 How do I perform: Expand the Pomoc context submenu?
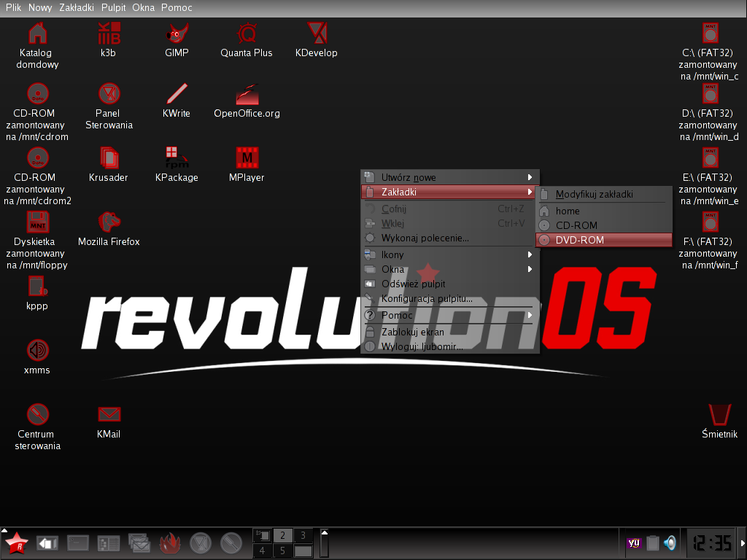point(449,315)
